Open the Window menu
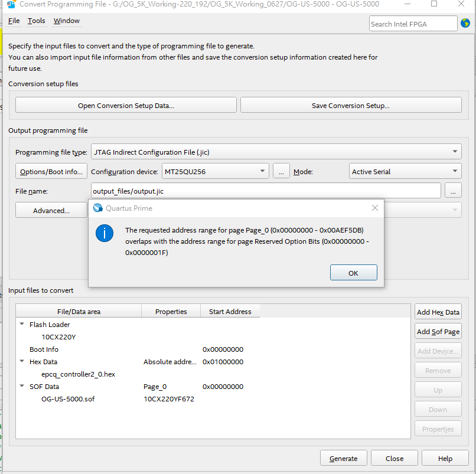 point(67,21)
